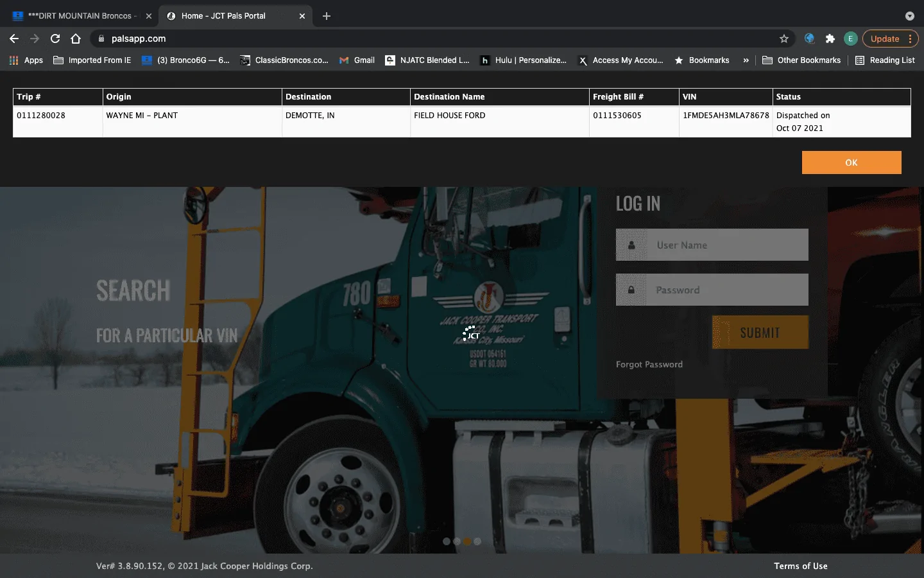This screenshot has width=924, height=578.
Task: Click the Forgot Password link
Action: [649, 364]
